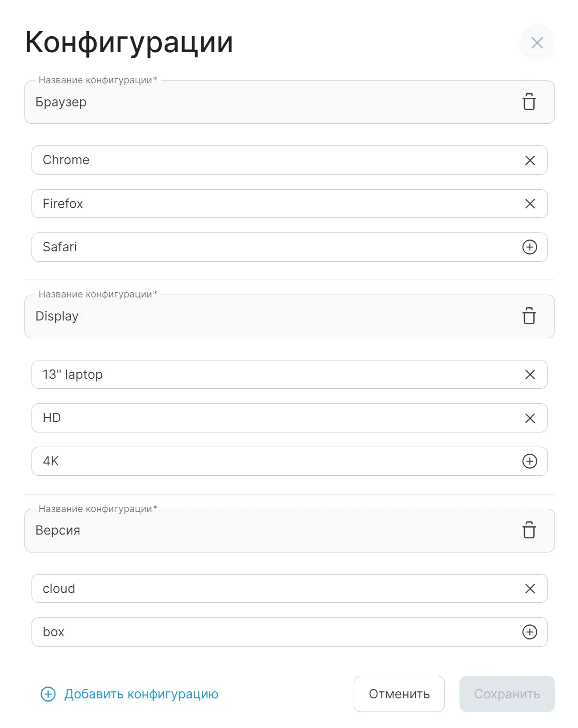This screenshot has height=728, width=578.
Task: Remove the 13" laptop value
Action: point(530,375)
